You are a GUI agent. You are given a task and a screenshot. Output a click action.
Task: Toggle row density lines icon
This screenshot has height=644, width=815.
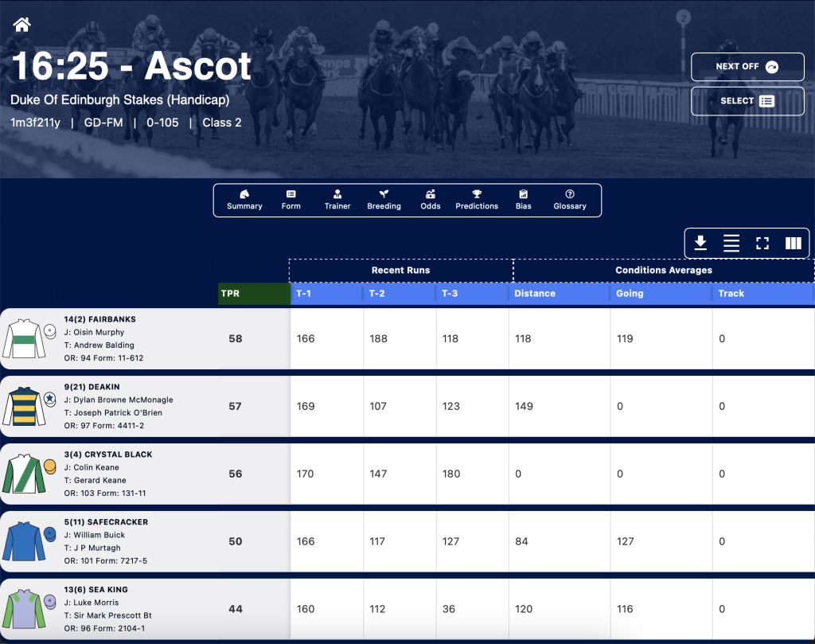click(x=731, y=243)
